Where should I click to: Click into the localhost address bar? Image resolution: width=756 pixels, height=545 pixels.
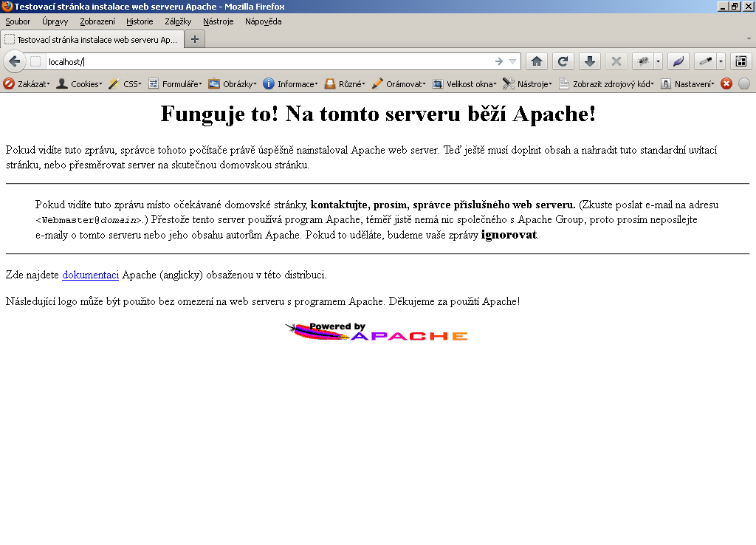(x=266, y=61)
